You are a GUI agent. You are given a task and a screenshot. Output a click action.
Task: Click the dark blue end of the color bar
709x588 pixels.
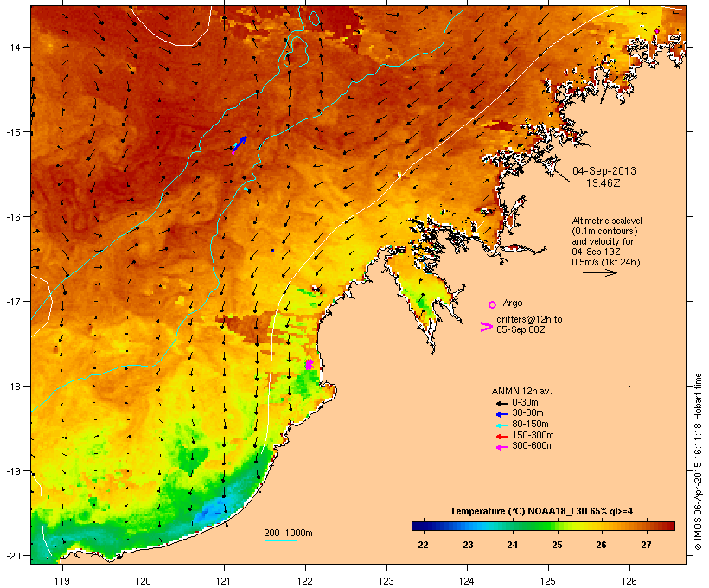(417, 526)
